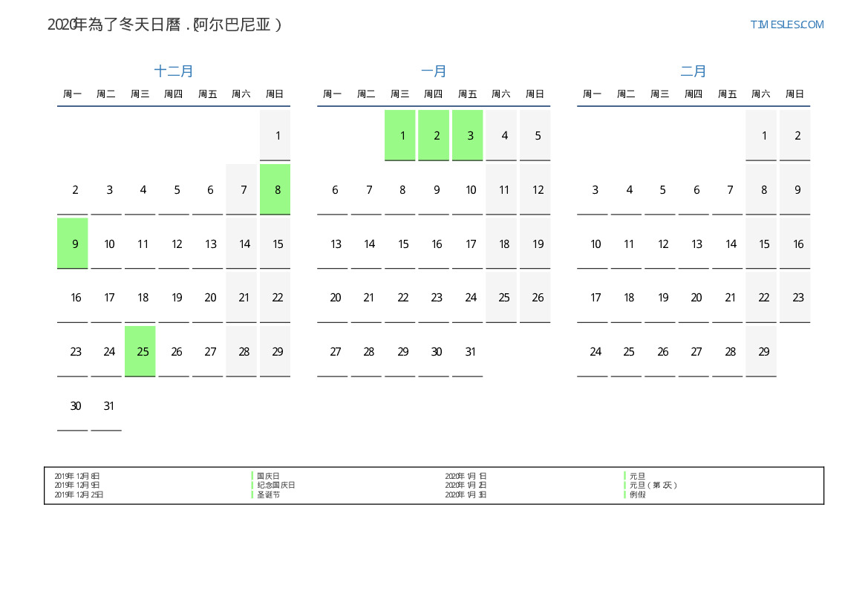Click highlighted January 3 date cell

click(468, 135)
